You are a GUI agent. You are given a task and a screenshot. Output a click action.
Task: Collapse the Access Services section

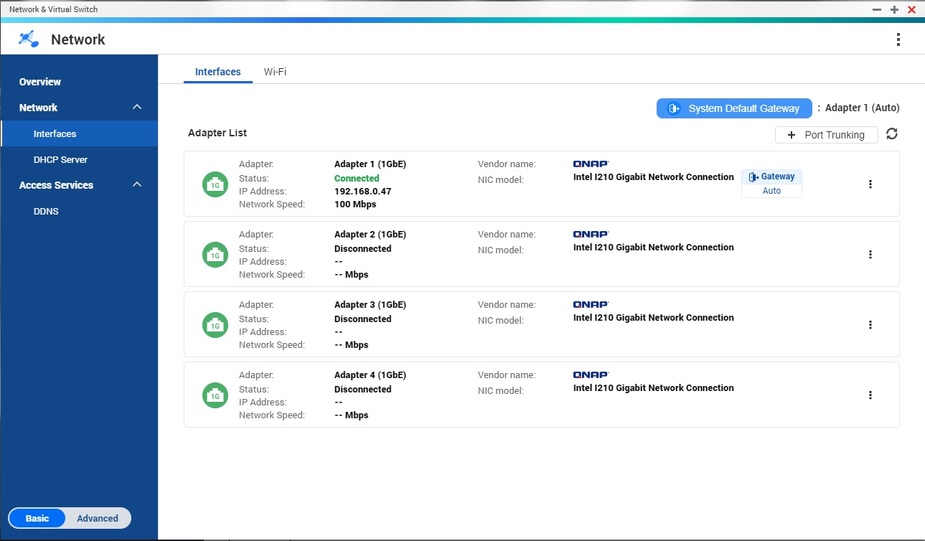coord(137,184)
